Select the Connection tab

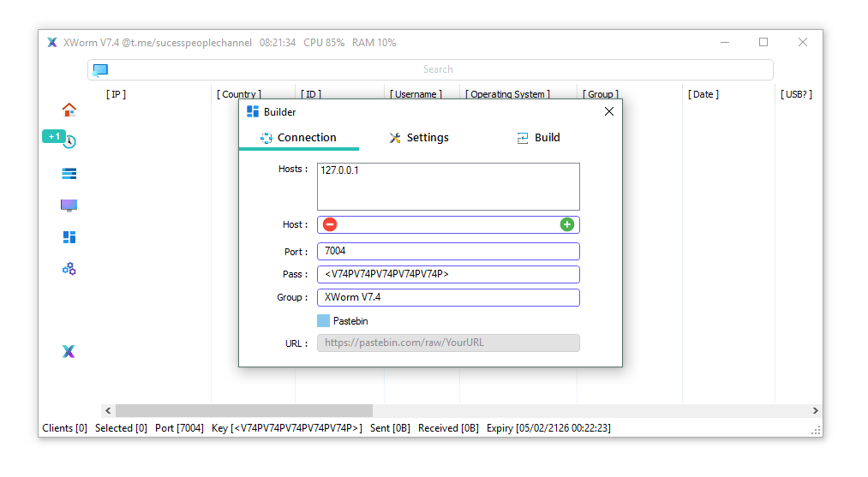click(x=298, y=138)
